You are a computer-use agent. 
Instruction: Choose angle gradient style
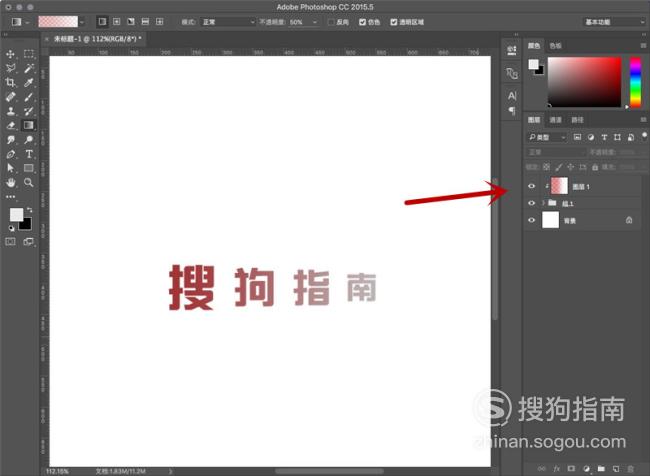coord(131,22)
